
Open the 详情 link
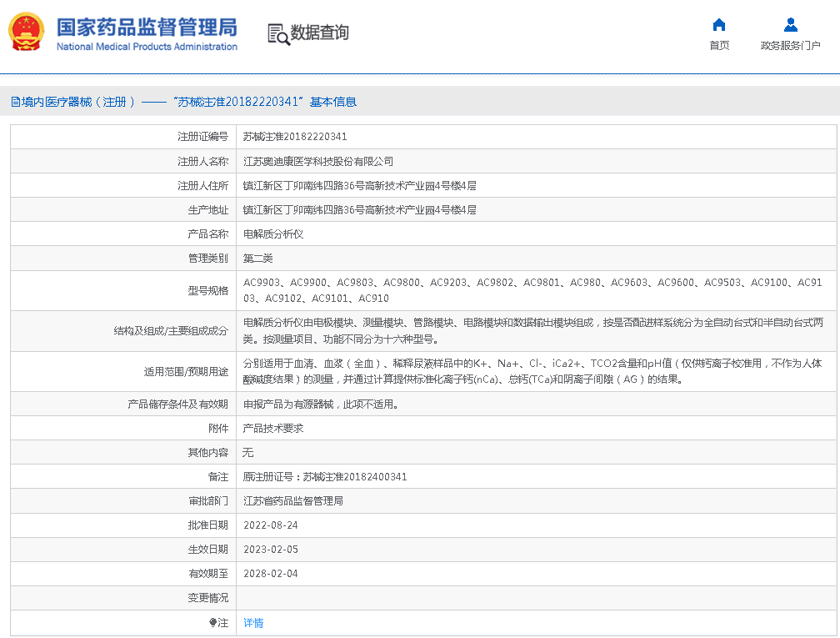253,623
